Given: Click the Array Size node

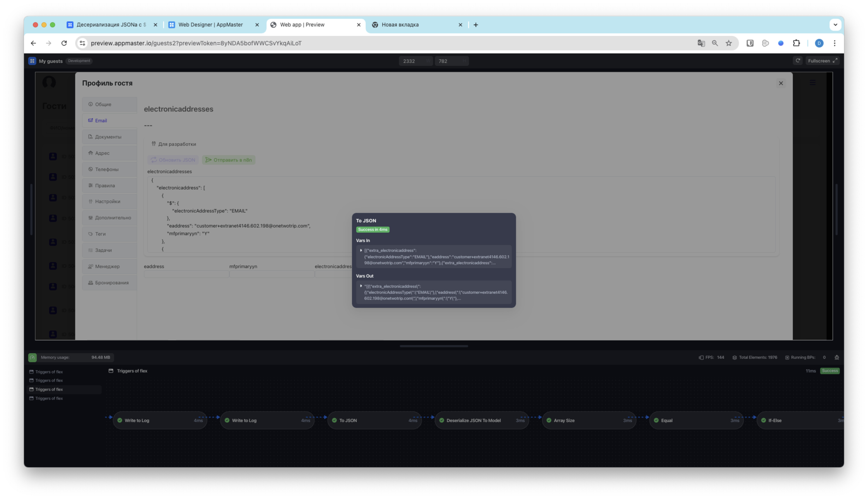Looking at the screenshot, I should click(x=589, y=421).
